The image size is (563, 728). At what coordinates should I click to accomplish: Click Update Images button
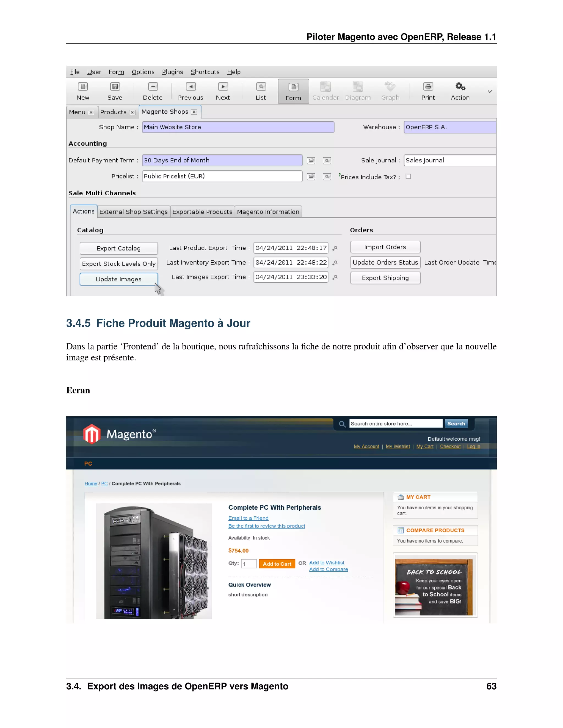pos(119,279)
